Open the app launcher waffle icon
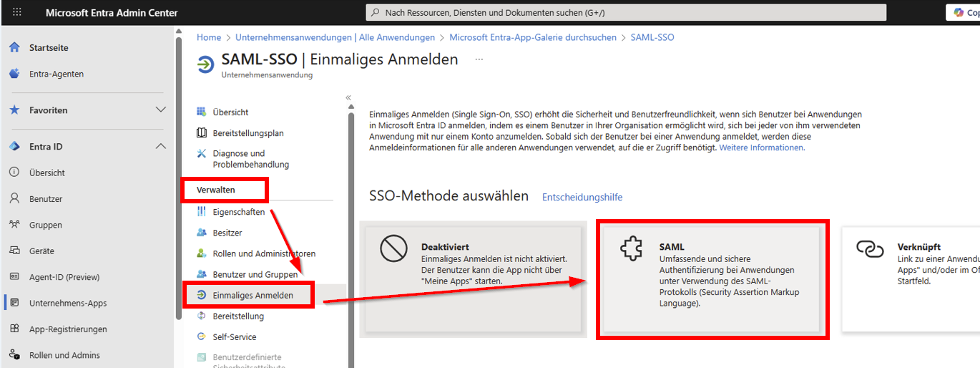 [x=17, y=12]
